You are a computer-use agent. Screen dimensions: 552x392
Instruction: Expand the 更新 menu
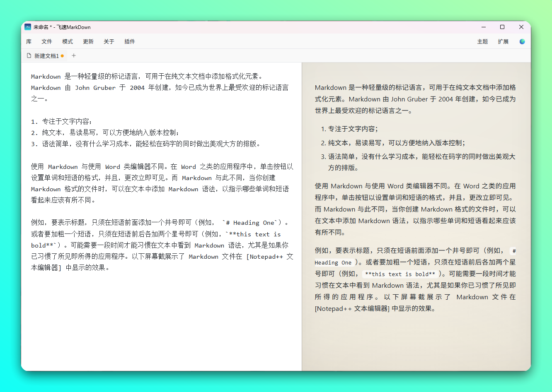tap(88, 41)
